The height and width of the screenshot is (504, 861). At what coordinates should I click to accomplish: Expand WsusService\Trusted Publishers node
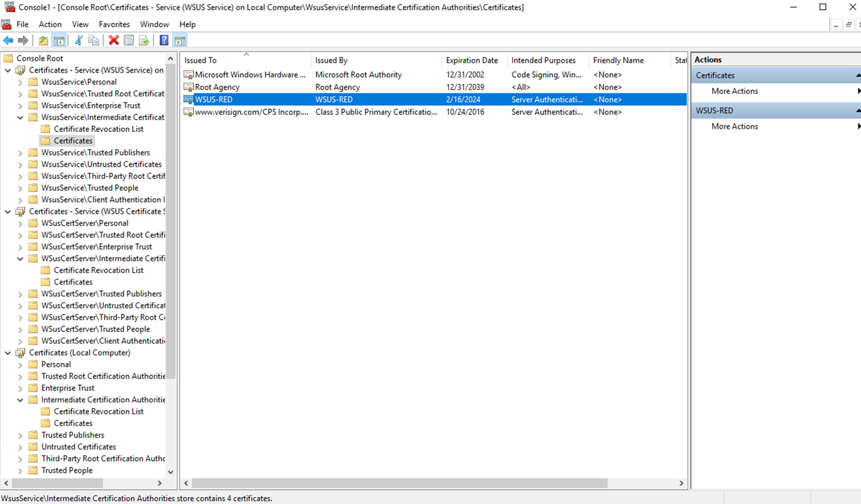click(x=20, y=153)
